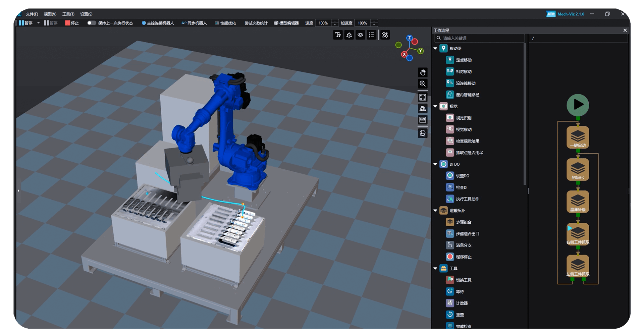Toggle the 保持上一次执行状态 switch

tap(91, 23)
